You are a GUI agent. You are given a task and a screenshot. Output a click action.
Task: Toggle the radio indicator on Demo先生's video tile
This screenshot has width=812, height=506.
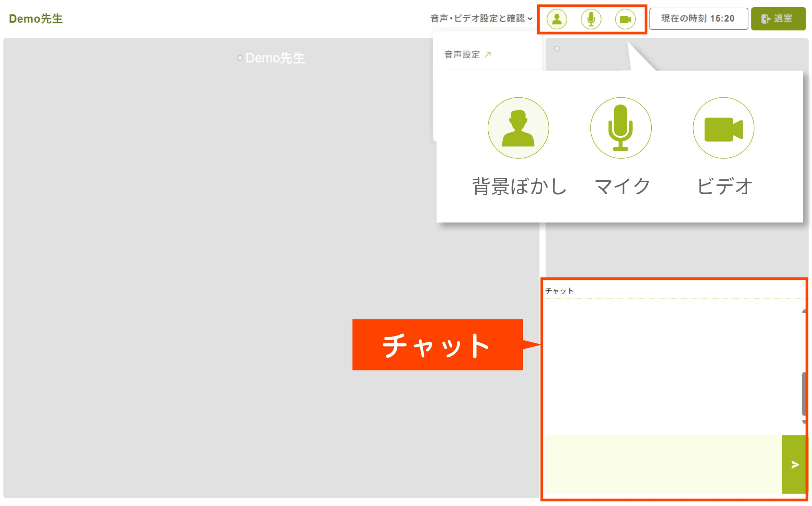(x=240, y=58)
